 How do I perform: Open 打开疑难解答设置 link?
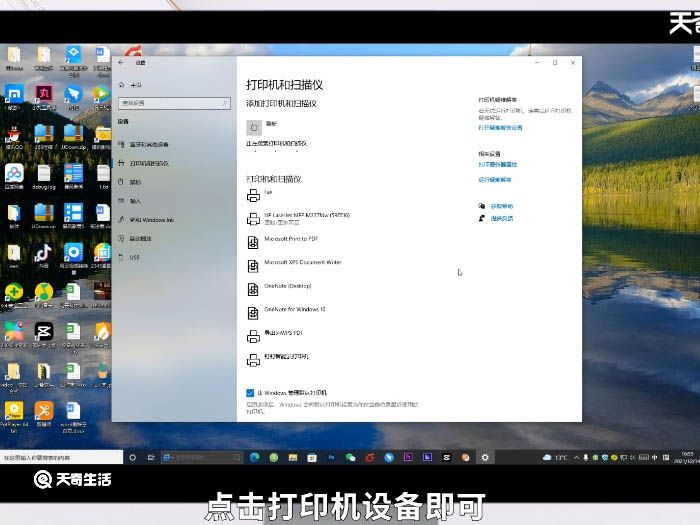point(500,128)
